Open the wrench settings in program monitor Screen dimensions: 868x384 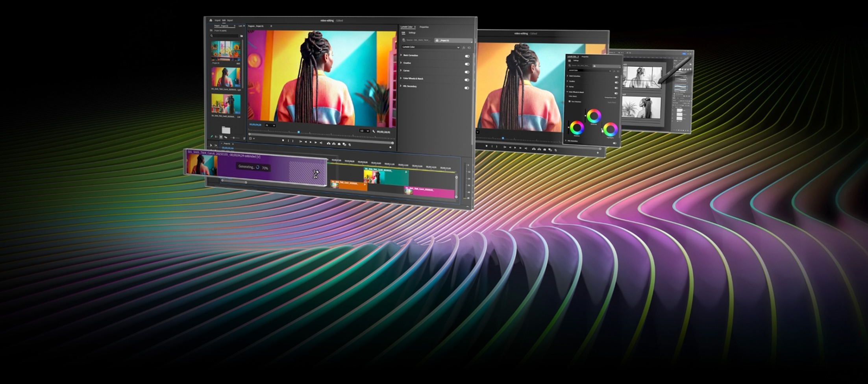374,131
